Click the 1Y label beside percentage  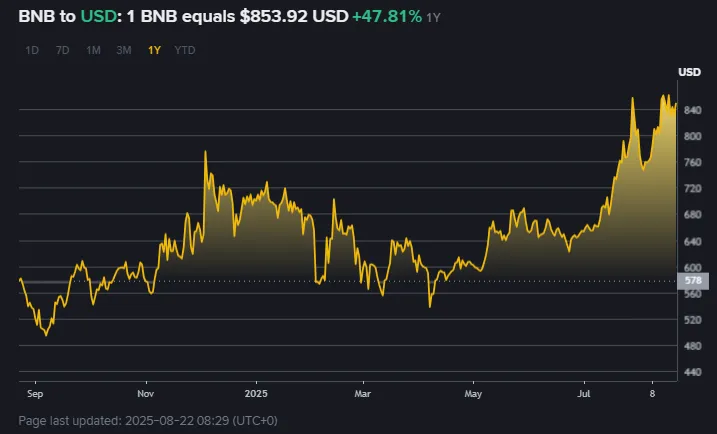click(433, 18)
